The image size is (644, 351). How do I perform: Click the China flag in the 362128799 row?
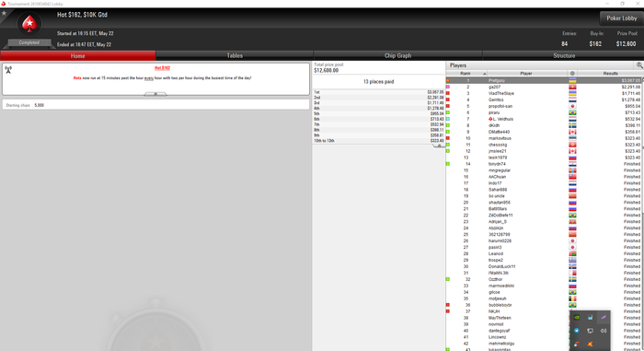(572, 235)
